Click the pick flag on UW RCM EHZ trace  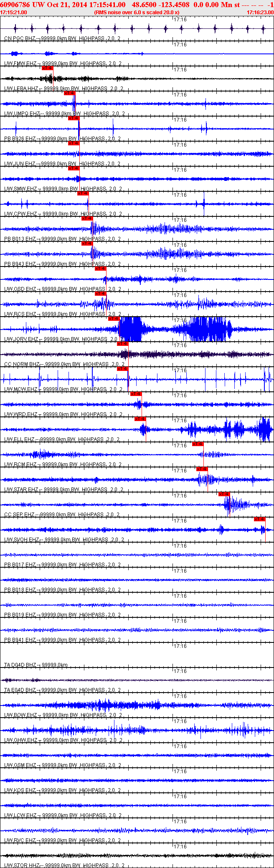point(198,444)
